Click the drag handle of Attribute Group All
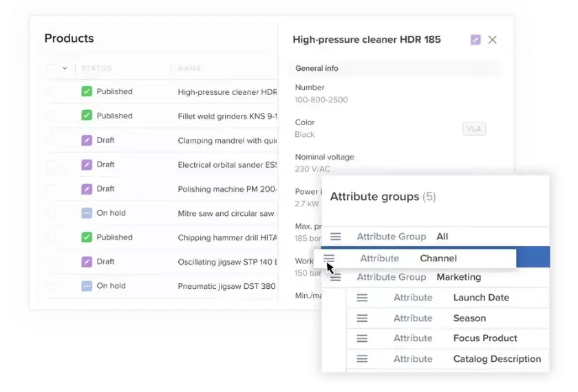Screen dimensions: 578x392 point(335,237)
